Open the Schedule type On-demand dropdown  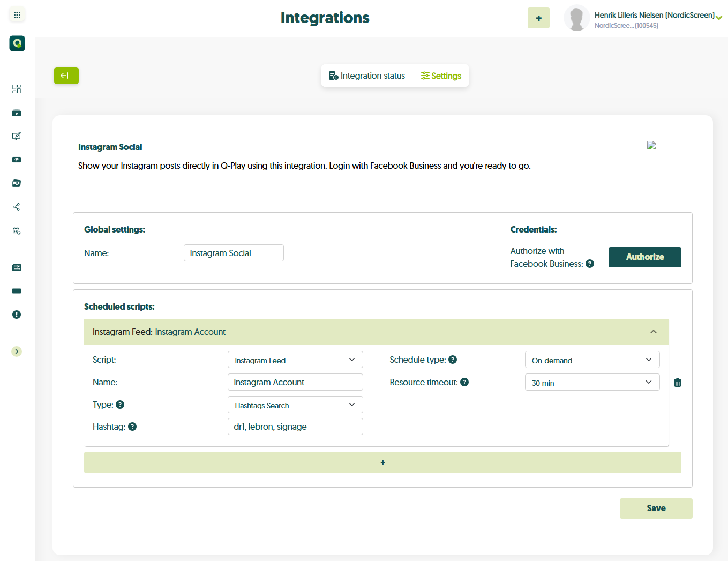(592, 360)
